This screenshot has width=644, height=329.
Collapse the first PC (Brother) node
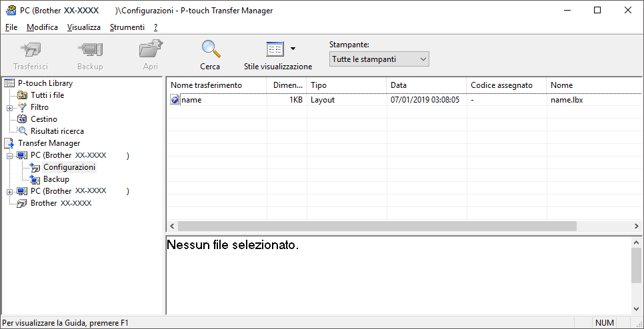click(10, 156)
